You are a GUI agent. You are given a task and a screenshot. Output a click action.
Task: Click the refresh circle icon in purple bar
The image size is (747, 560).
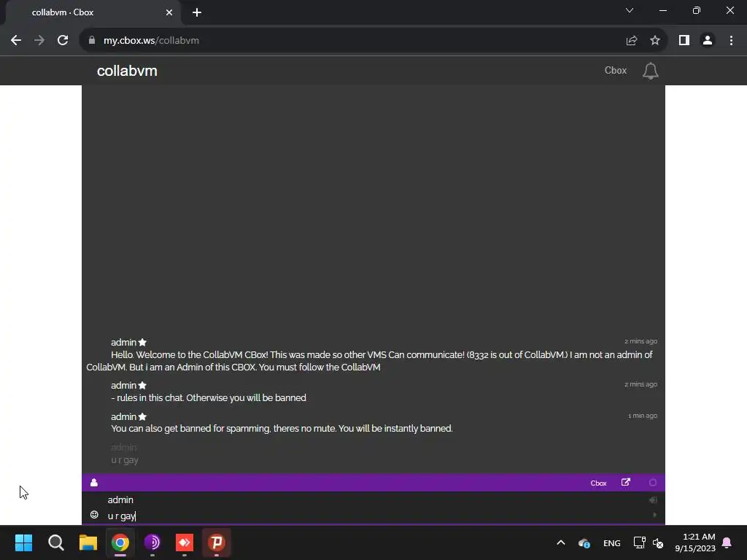point(653,483)
